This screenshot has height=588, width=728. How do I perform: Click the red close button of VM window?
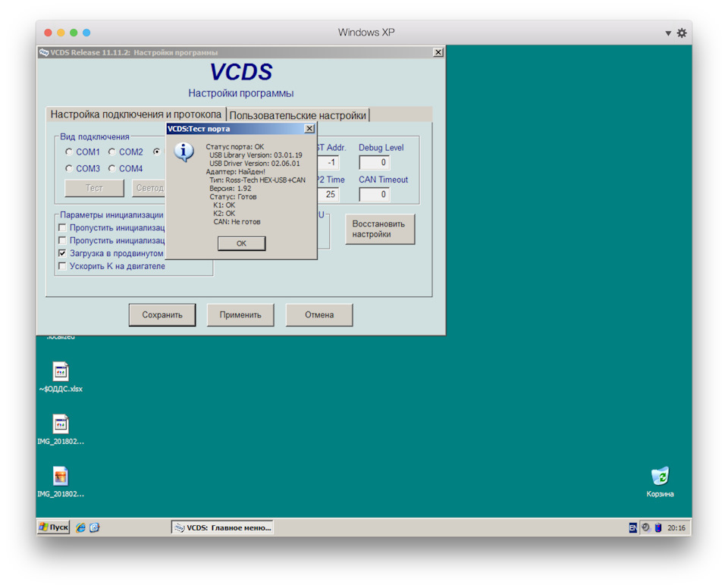[x=48, y=33]
